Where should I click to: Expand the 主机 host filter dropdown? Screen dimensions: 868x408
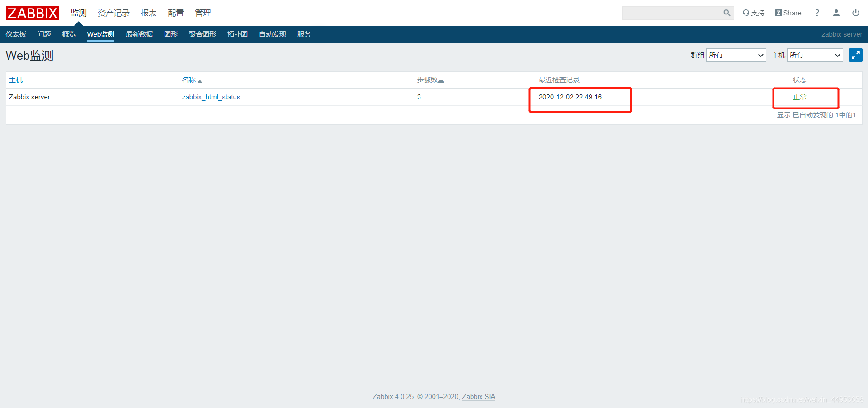pos(815,55)
